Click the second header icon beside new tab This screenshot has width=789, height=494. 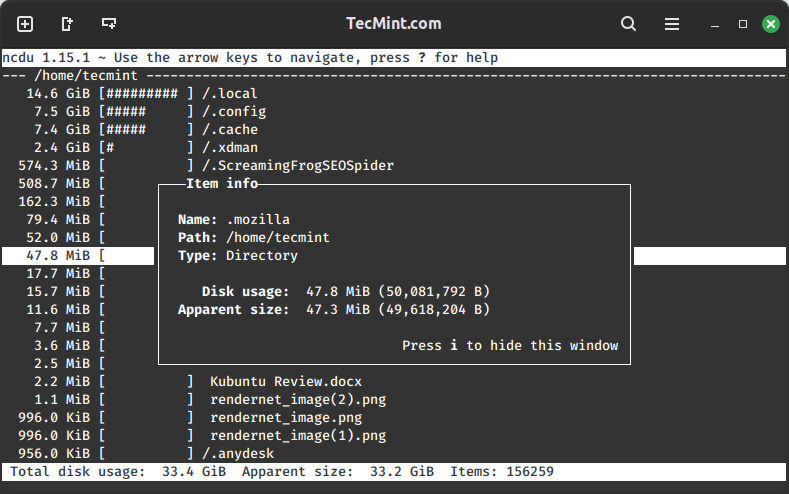click(67, 23)
